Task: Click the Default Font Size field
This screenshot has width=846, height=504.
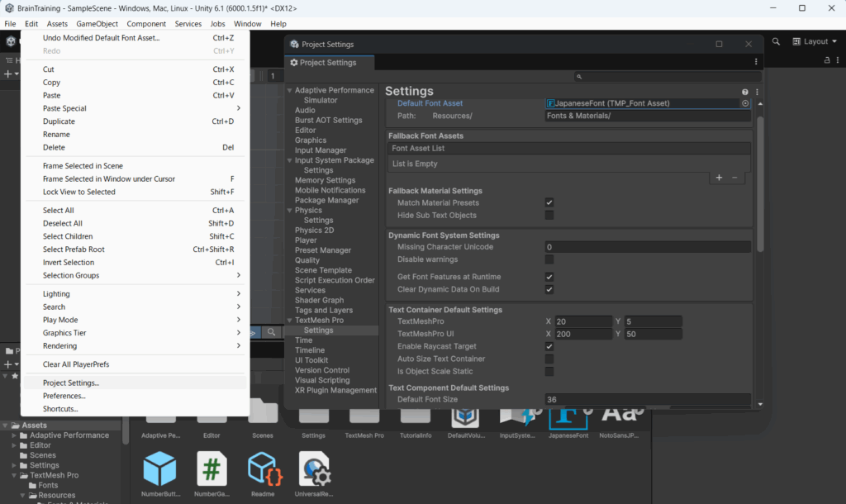Action: pos(648,399)
